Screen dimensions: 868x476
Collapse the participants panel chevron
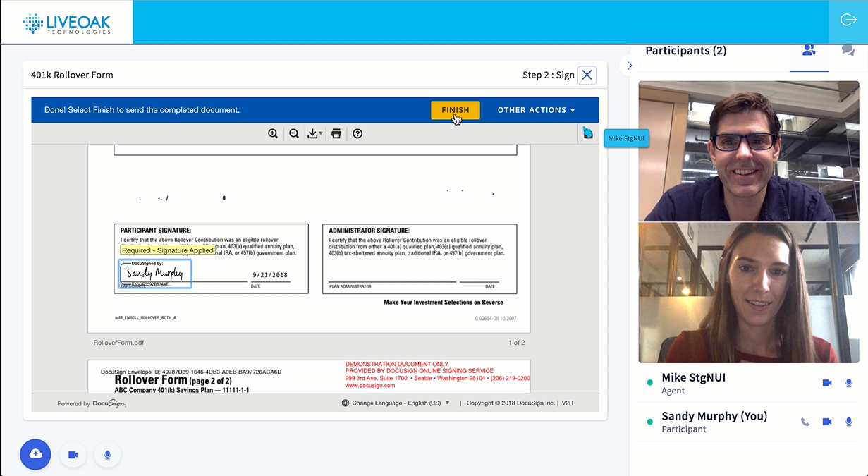click(630, 66)
